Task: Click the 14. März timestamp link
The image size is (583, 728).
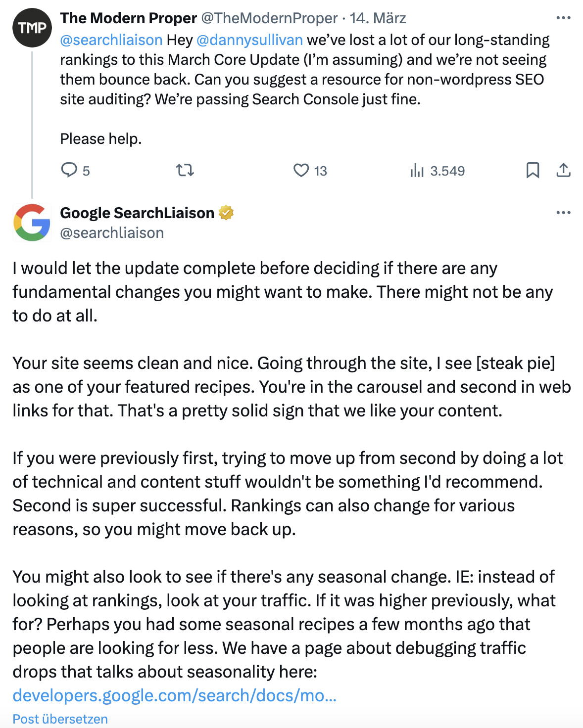Action: click(x=378, y=18)
